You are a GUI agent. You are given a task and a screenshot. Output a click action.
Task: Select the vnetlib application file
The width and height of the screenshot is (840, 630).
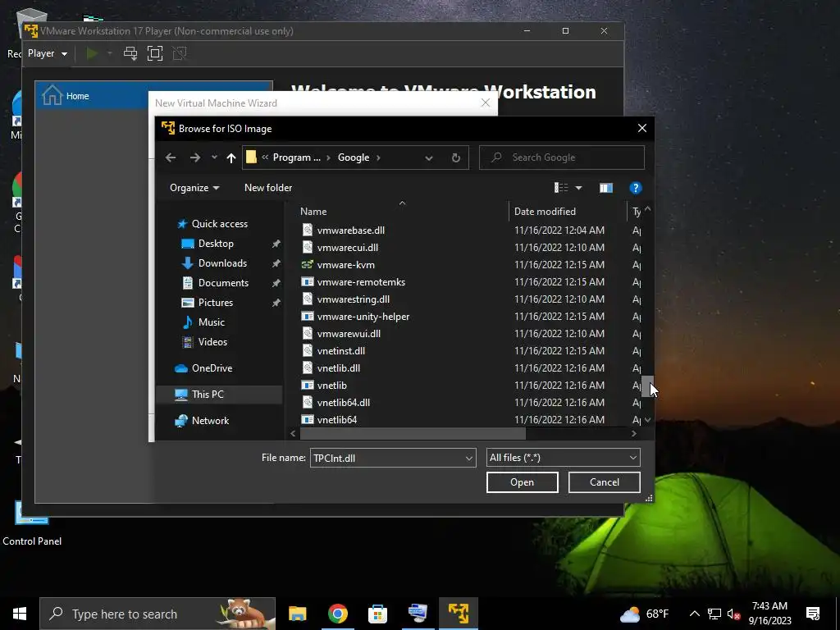[331, 386]
